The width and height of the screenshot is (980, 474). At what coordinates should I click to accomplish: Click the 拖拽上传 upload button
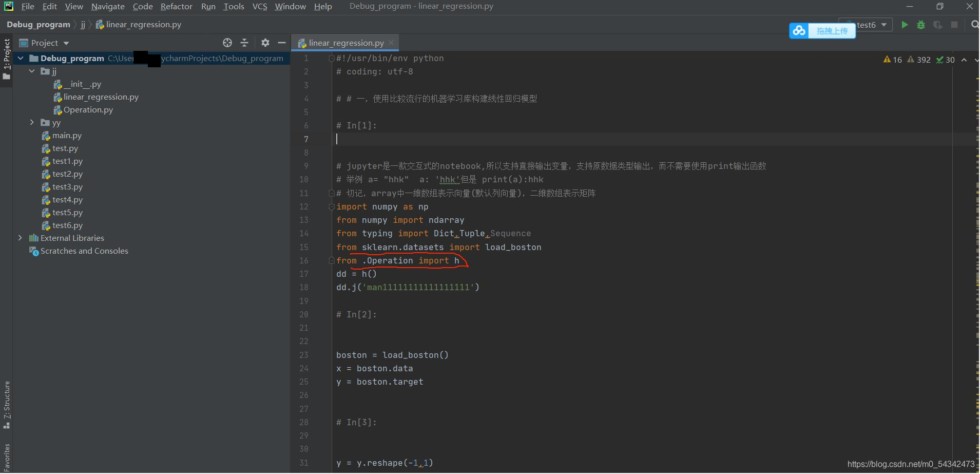pyautogui.click(x=832, y=31)
